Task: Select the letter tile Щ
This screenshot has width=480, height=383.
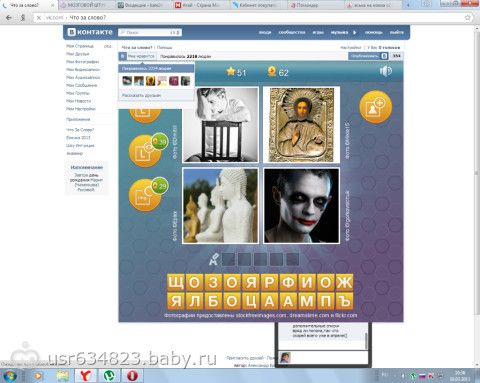Action: pyautogui.click(x=176, y=283)
